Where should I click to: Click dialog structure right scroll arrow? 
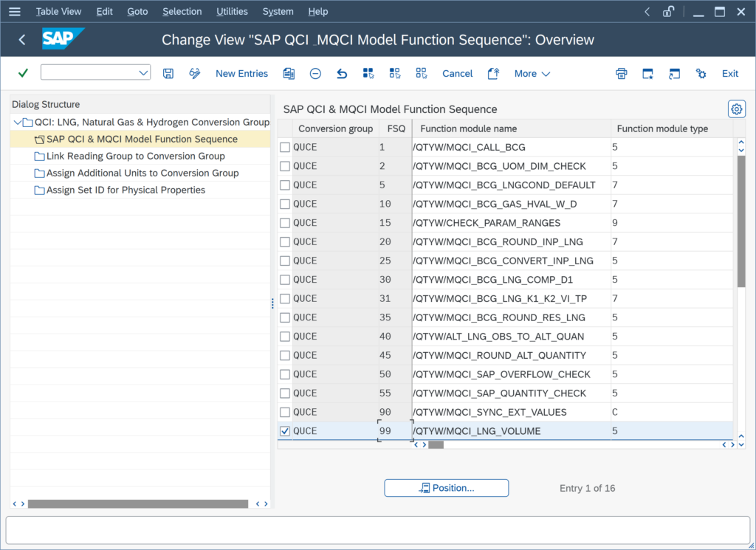(266, 503)
